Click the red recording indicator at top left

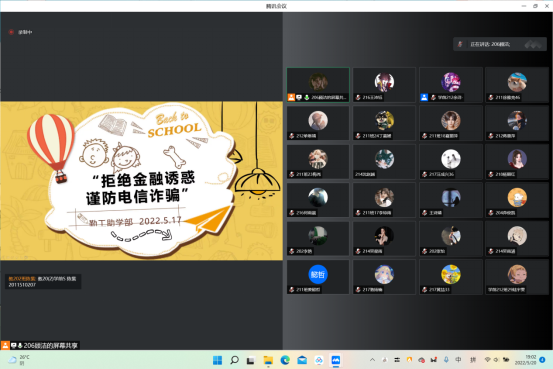point(11,32)
